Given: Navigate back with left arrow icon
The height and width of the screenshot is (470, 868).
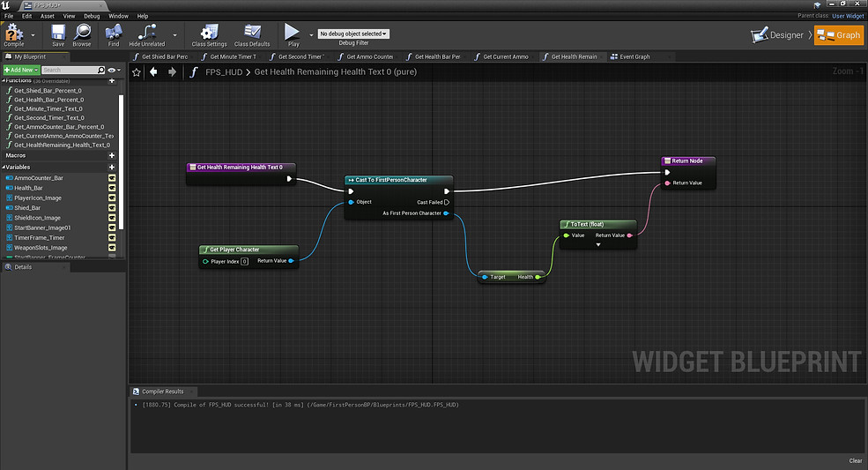Looking at the screenshot, I should (x=153, y=71).
